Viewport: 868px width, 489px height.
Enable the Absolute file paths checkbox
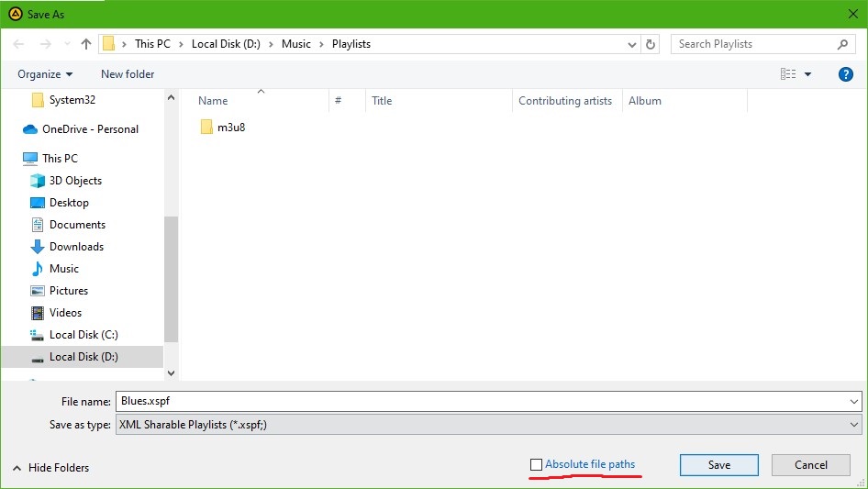(537, 465)
